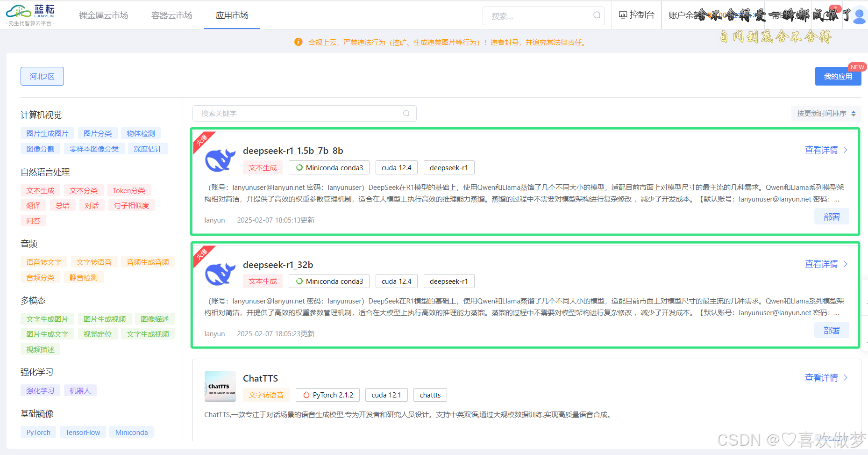Filter by Miniconda base image tag

[x=131, y=433]
